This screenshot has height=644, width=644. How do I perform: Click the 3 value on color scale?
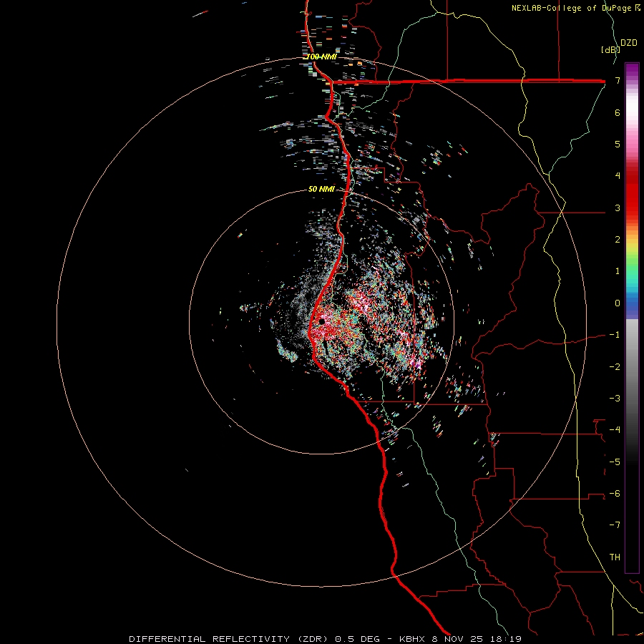click(618, 208)
